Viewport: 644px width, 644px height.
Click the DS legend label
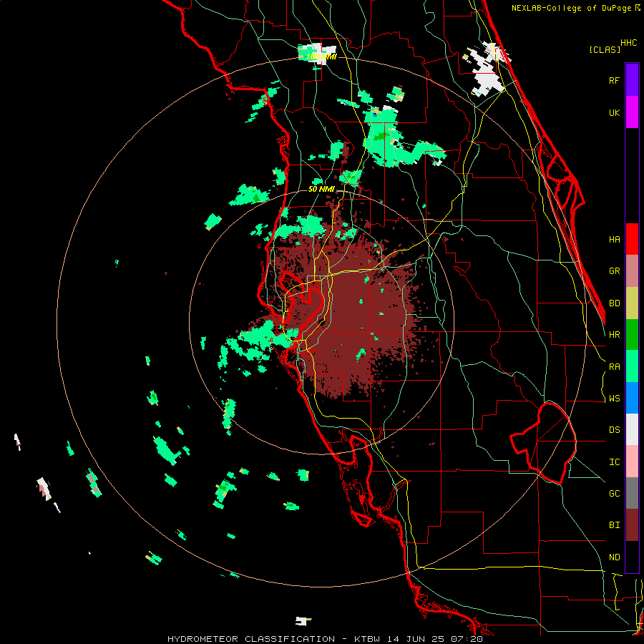614,430
